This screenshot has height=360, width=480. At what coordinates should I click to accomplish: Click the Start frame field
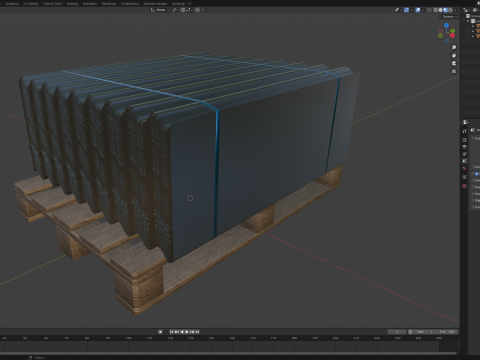(425, 332)
